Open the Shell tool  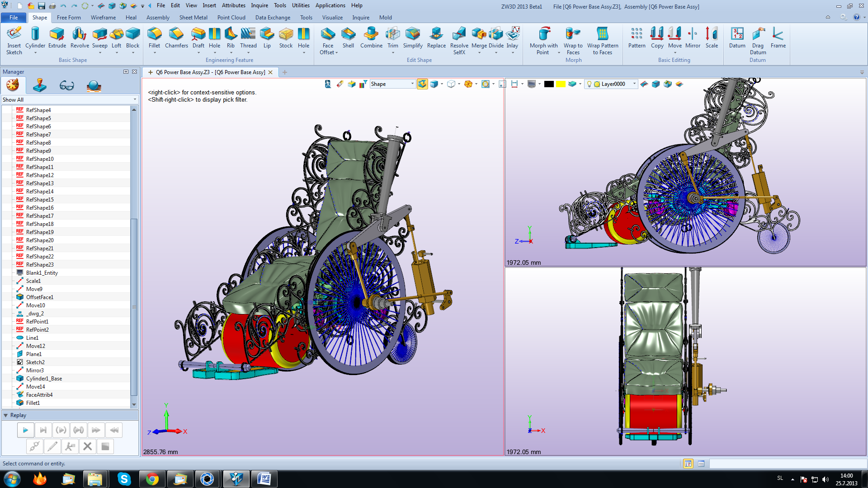(348, 38)
